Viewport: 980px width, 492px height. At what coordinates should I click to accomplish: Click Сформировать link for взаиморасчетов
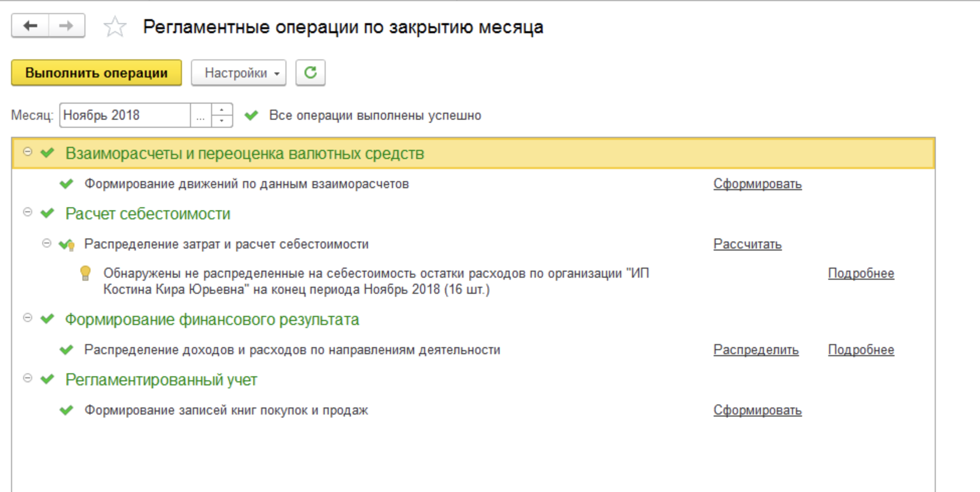click(757, 184)
